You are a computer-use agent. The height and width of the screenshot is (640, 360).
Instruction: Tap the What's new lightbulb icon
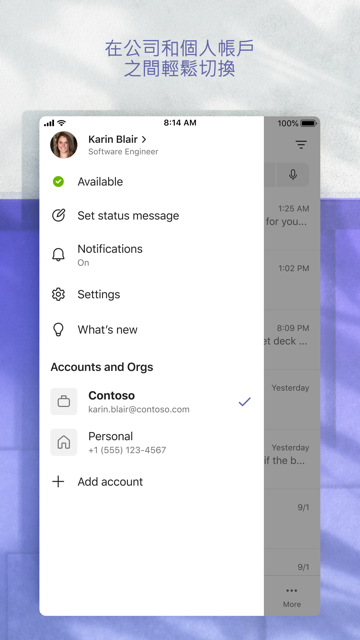coord(58,329)
